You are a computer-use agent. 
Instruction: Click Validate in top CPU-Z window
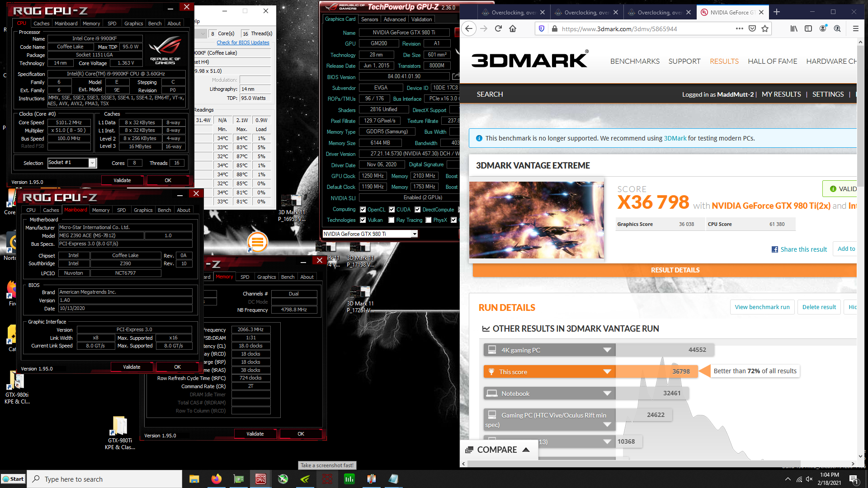[x=122, y=180]
